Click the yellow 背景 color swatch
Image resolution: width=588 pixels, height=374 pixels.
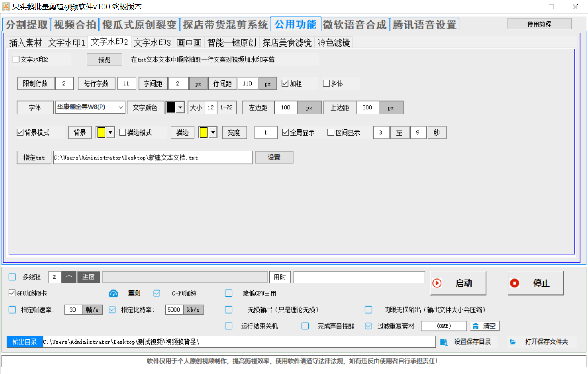[x=101, y=132]
